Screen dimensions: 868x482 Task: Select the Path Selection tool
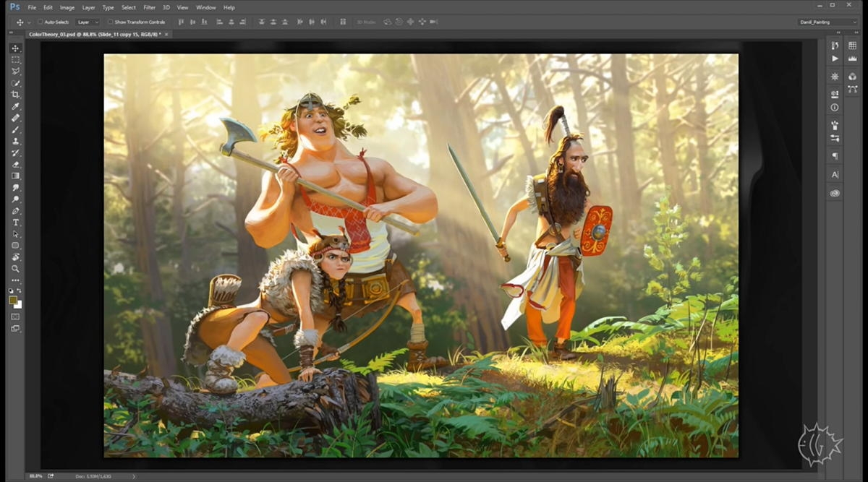pyautogui.click(x=15, y=234)
